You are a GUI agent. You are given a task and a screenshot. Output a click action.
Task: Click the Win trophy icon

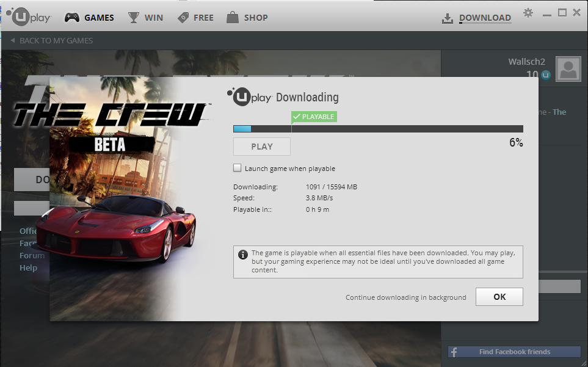(134, 17)
